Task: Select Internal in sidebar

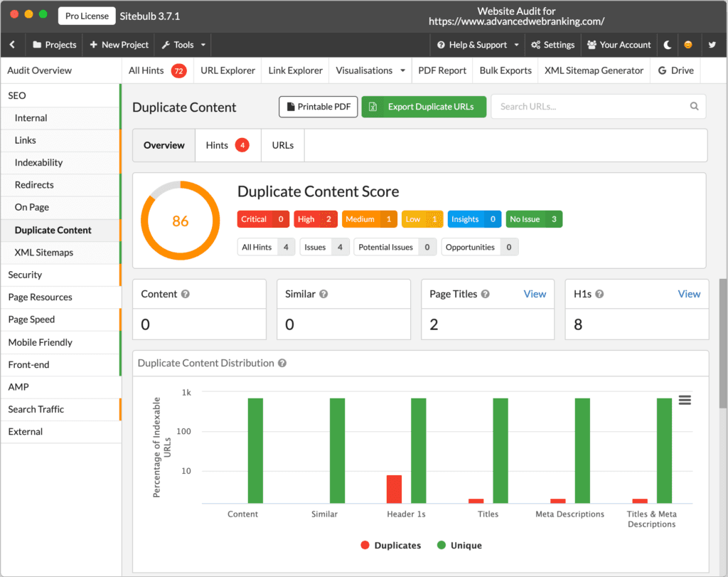Action: point(60,118)
